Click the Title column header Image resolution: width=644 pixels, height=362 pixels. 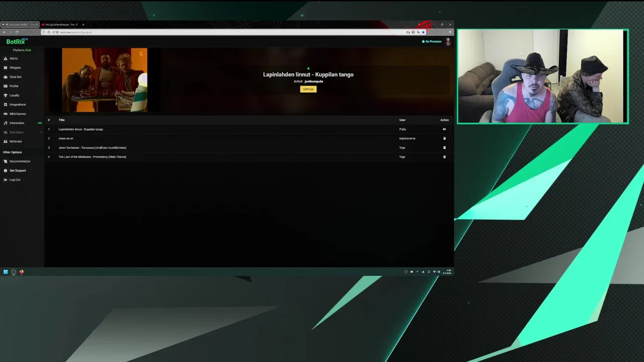click(61, 120)
